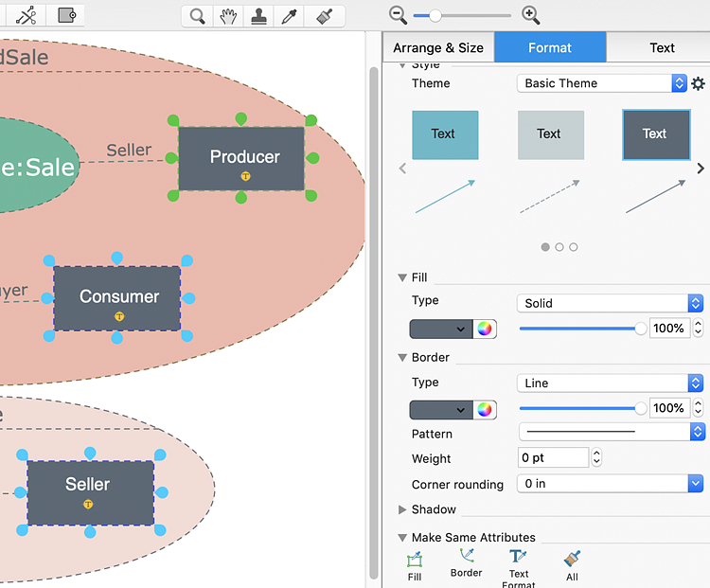The image size is (710, 588).
Task: Open theme settings gear icon
Action: pyautogui.click(x=698, y=83)
